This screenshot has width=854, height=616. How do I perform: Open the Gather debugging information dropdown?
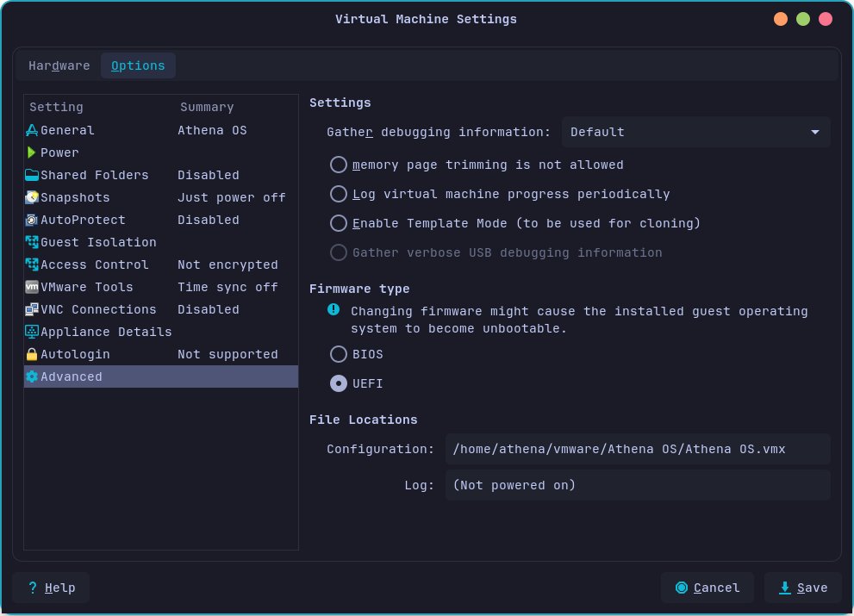point(696,132)
